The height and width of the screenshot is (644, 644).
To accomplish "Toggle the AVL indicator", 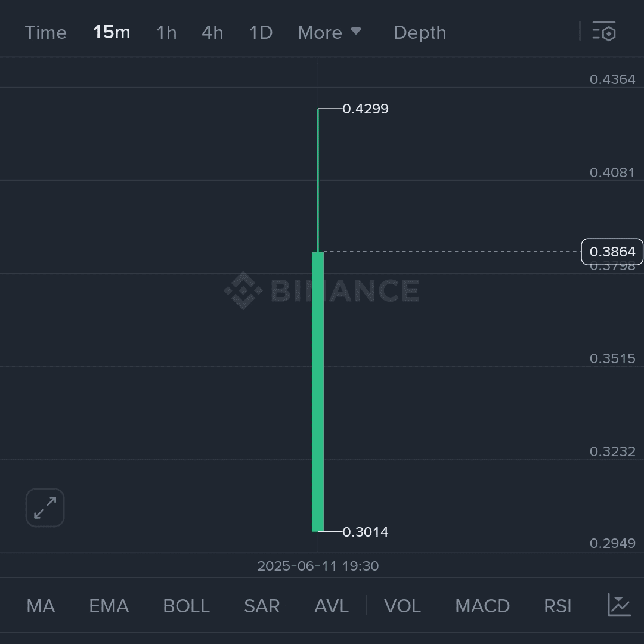I will click(x=332, y=606).
